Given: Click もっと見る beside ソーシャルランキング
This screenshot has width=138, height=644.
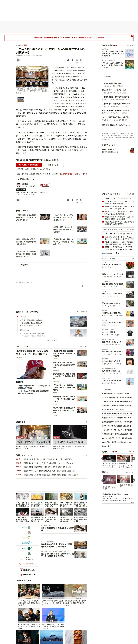Looking at the screenshot, I should [131, 229].
